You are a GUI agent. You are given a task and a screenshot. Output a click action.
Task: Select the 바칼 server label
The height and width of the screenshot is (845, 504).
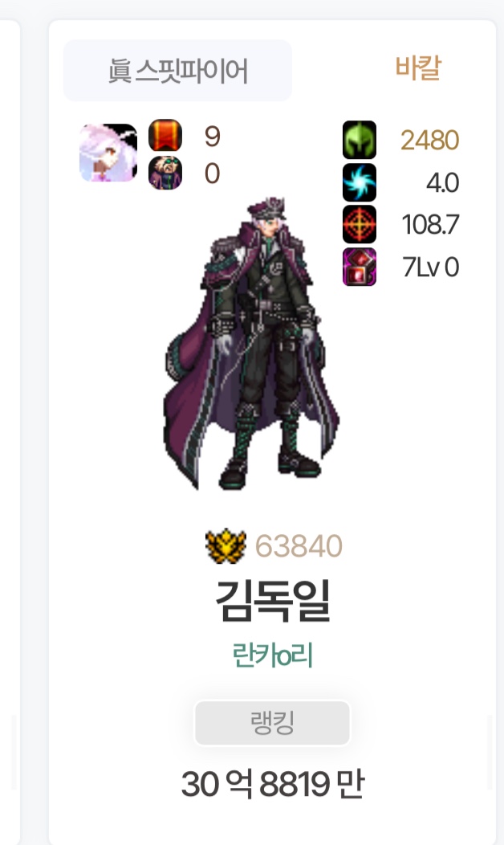pyautogui.click(x=418, y=68)
